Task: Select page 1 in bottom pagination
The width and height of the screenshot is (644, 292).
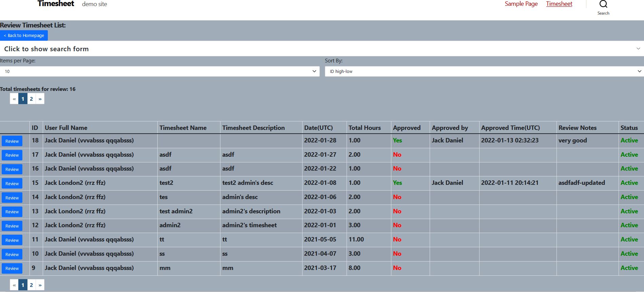Action: (x=23, y=285)
